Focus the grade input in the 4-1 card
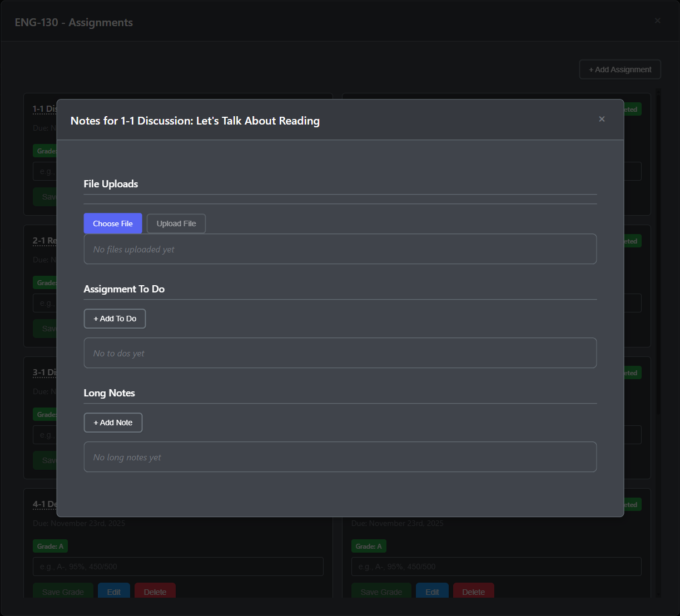Image resolution: width=680 pixels, height=616 pixels. [178, 567]
